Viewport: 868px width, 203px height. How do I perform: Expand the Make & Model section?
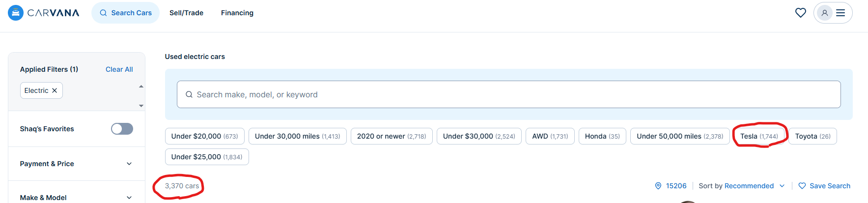(x=129, y=198)
